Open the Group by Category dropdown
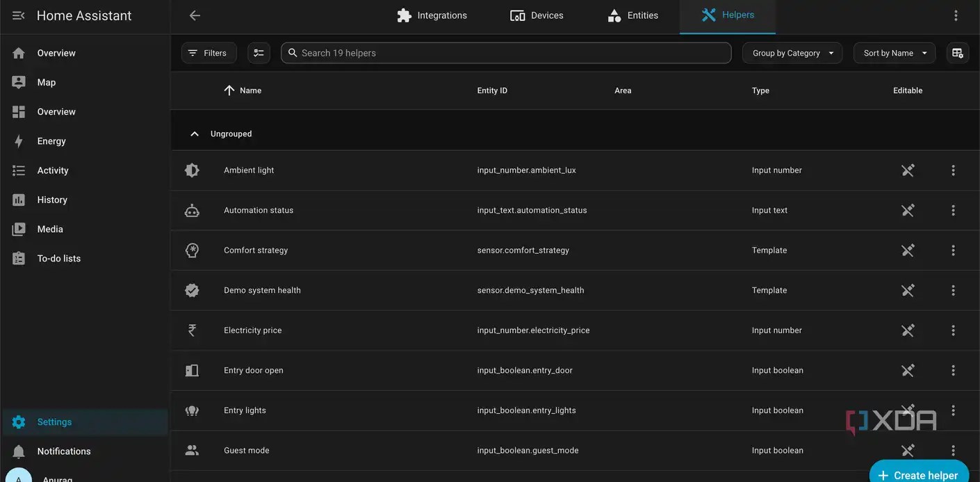The width and height of the screenshot is (980, 482). [792, 53]
